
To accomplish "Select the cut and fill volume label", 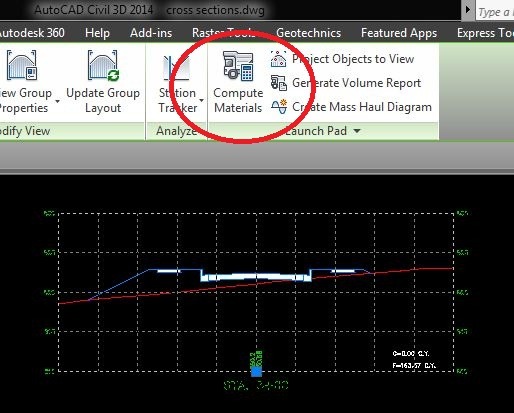I will (414, 359).
